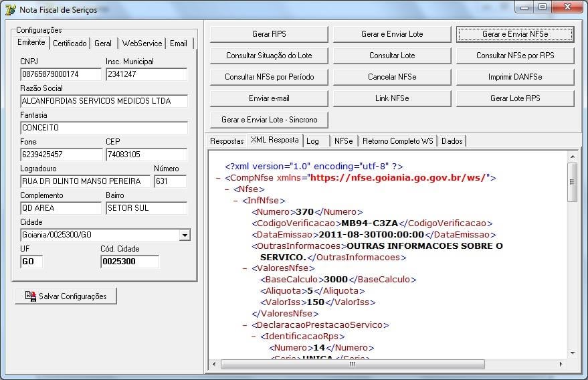Screen dimensions: 588x380
Task: Click the Imprimir DANFSe button
Action: pyautogui.click(x=515, y=77)
